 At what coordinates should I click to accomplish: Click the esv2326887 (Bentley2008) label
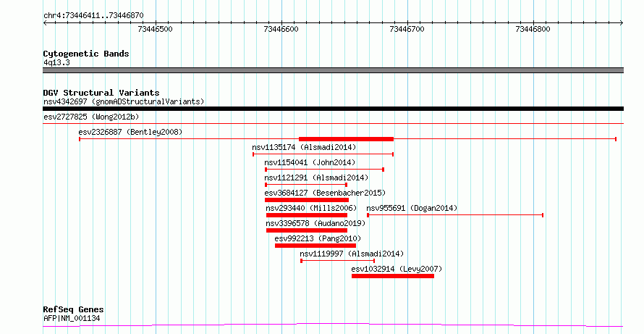[x=130, y=132]
